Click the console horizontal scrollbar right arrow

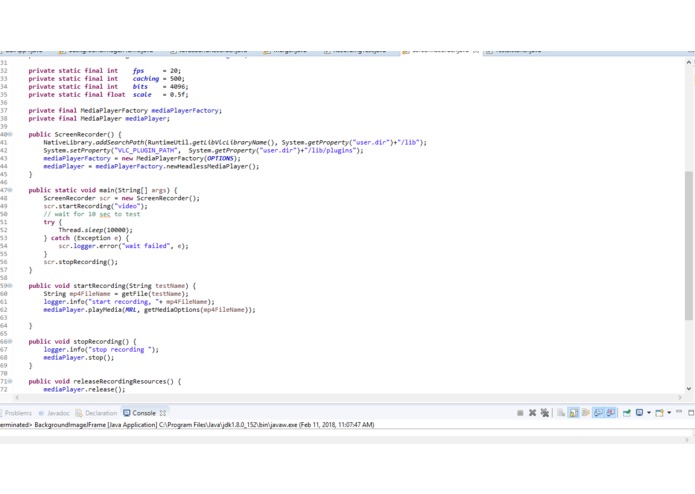coord(687,440)
